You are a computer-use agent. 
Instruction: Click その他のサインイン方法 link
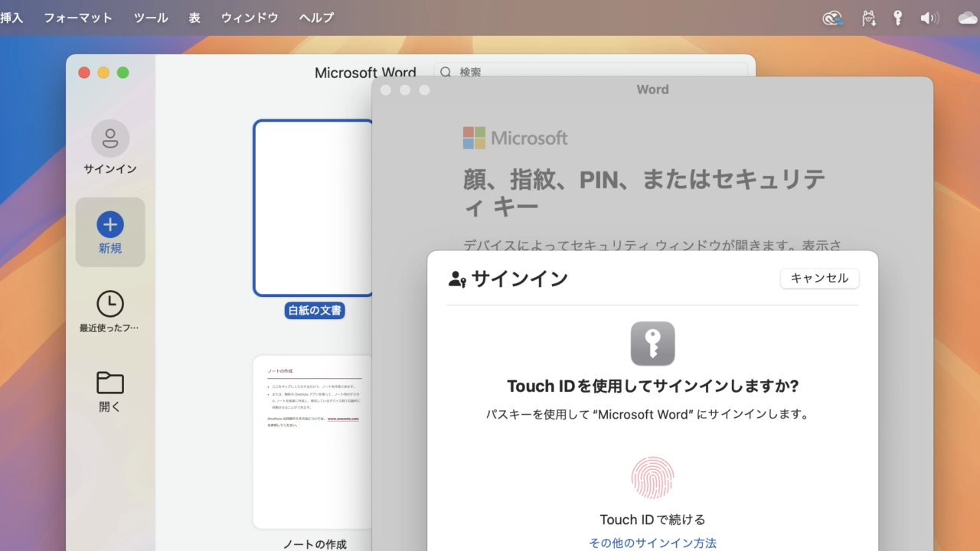click(652, 543)
